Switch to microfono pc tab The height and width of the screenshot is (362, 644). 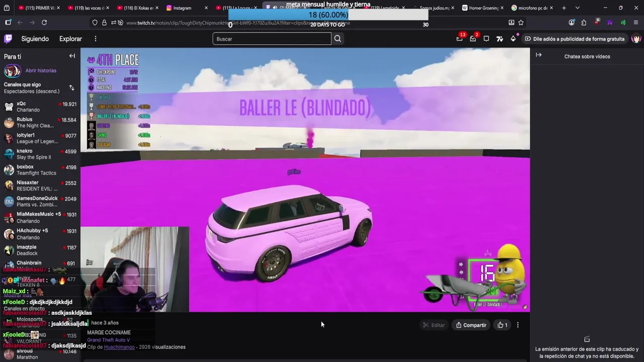click(x=532, y=8)
